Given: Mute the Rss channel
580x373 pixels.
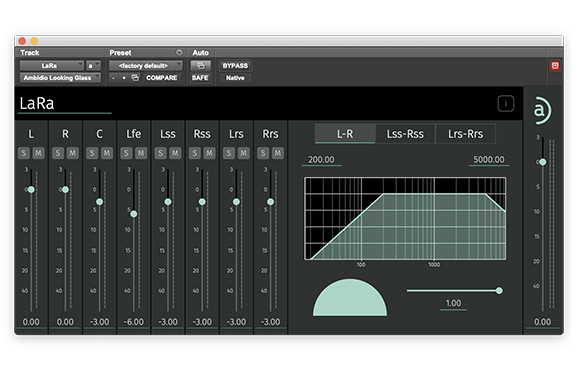Looking at the screenshot, I should (x=209, y=153).
